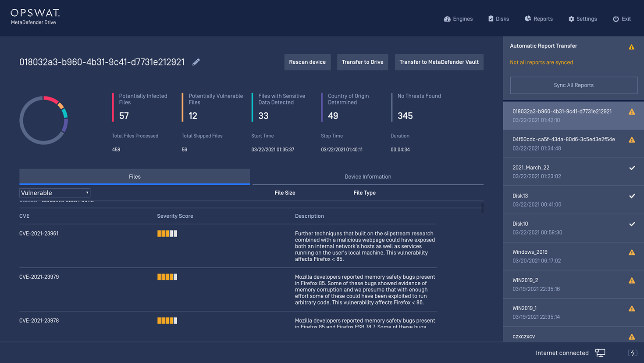The height and width of the screenshot is (363, 644).
Task: Click the Exit power icon
Action: (x=616, y=19)
